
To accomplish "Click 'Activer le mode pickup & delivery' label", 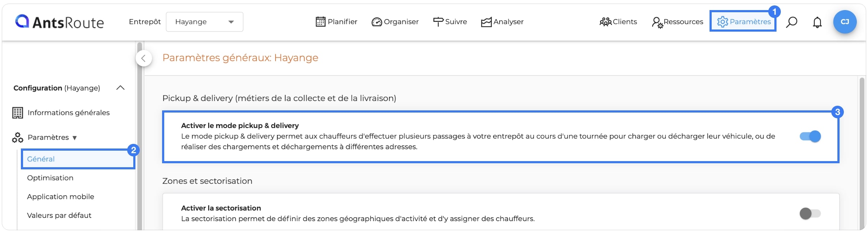I will click(240, 125).
